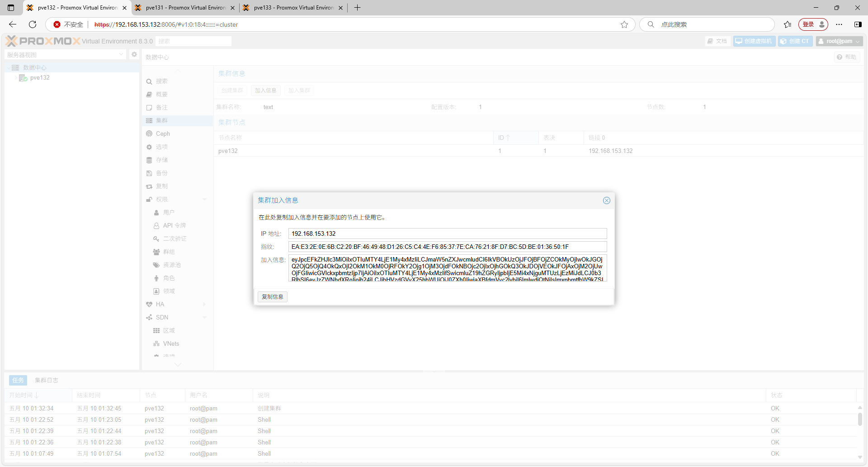Open the API 令牌 menu item
868x467 pixels.
coord(177,226)
